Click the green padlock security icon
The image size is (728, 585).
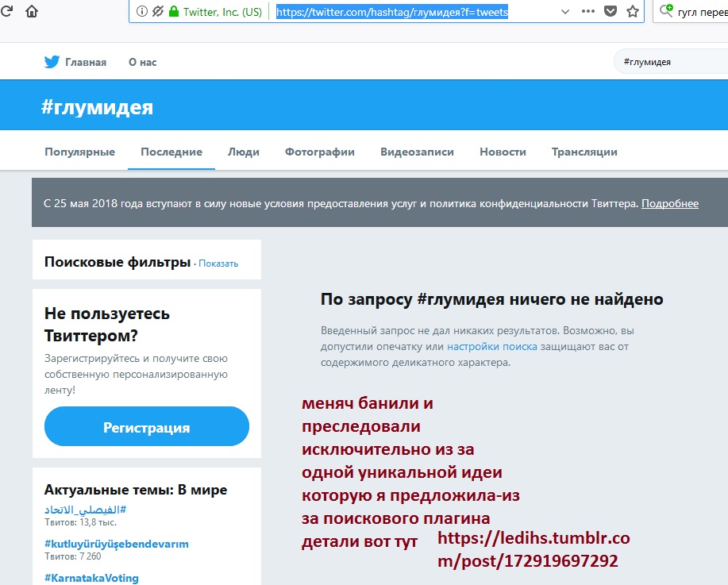[174, 12]
